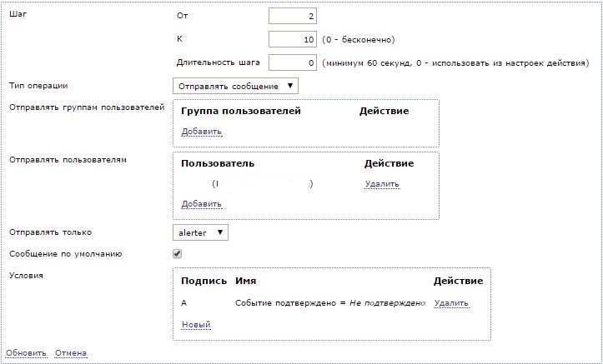The height and width of the screenshot is (364, 603).
Task: Open the "Тип операции" dropdown
Action: (x=235, y=86)
